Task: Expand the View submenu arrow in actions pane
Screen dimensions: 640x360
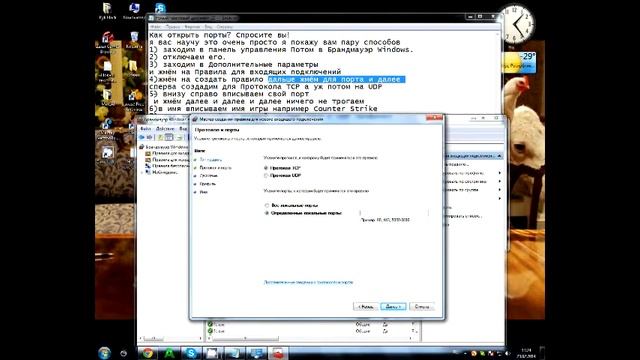Action: pyautogui.click(x=500, y=198)
